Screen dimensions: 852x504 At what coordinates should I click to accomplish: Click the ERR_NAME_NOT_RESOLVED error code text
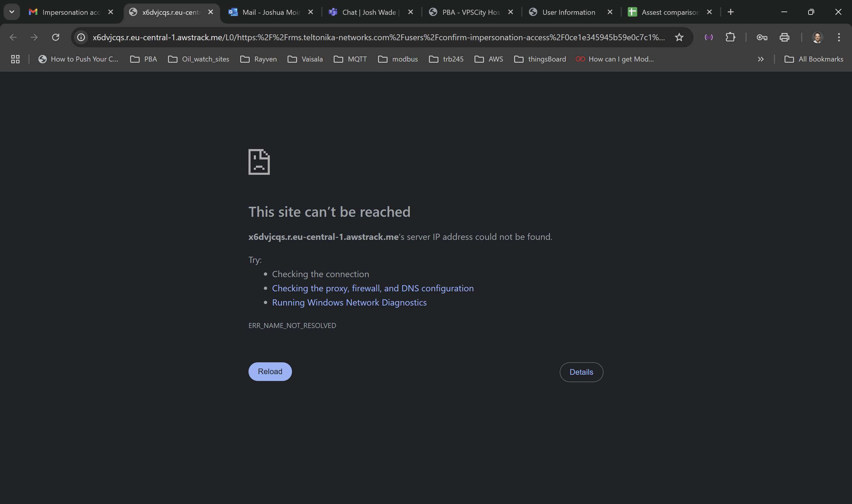coord(292,325)
